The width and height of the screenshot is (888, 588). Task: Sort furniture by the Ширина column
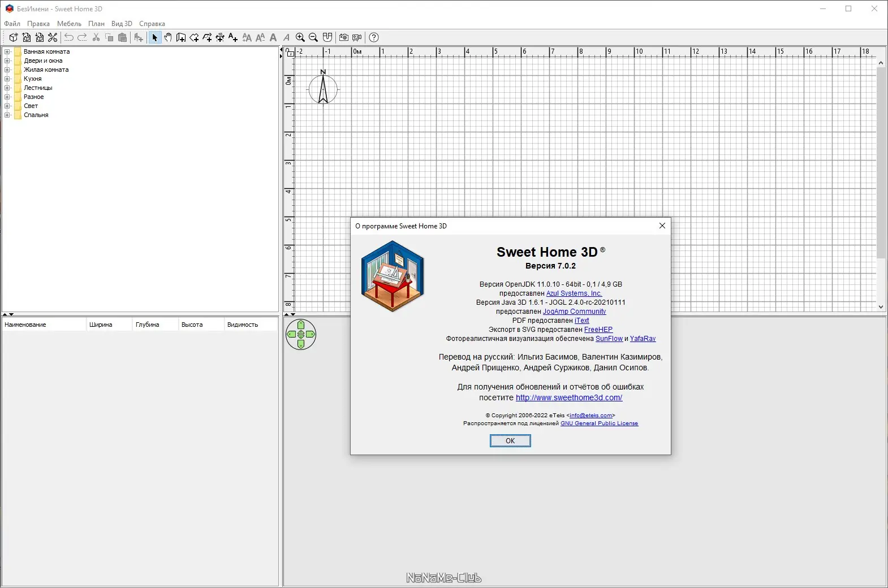[109, 325]
